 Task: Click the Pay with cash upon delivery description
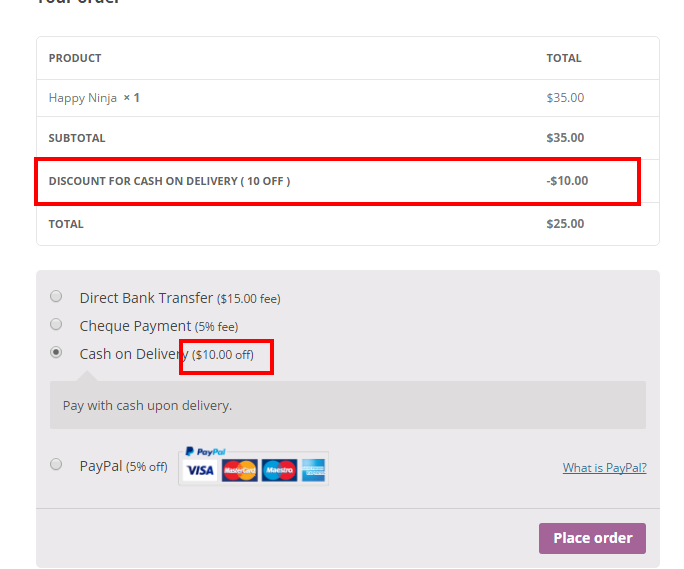click(x=147, y=406)
